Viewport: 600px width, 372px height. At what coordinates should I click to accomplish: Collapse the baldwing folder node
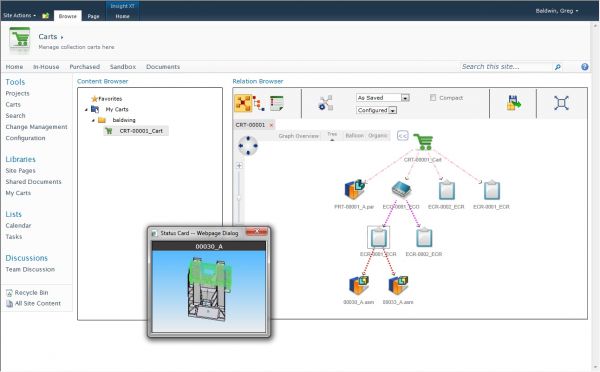[x=93, y=120]
